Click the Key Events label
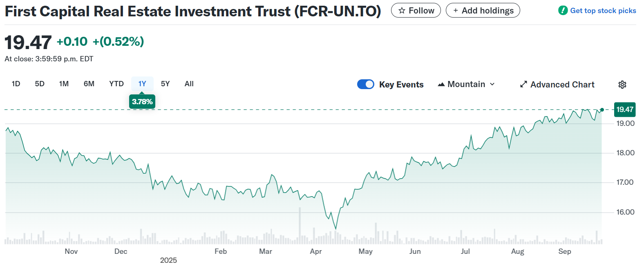 click(x=401, y=85)
